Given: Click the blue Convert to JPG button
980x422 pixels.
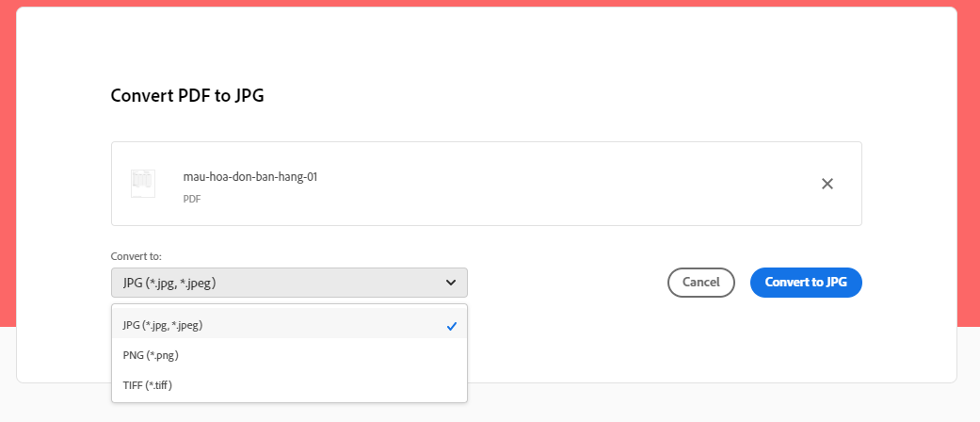Looking at the screenshot, I should (x=806, y=283).
